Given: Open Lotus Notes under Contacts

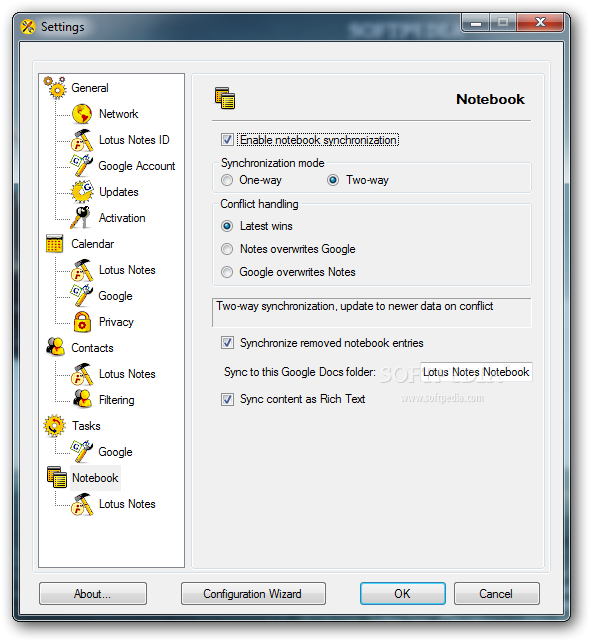Looking at the screenshot, I should point(127,374).
